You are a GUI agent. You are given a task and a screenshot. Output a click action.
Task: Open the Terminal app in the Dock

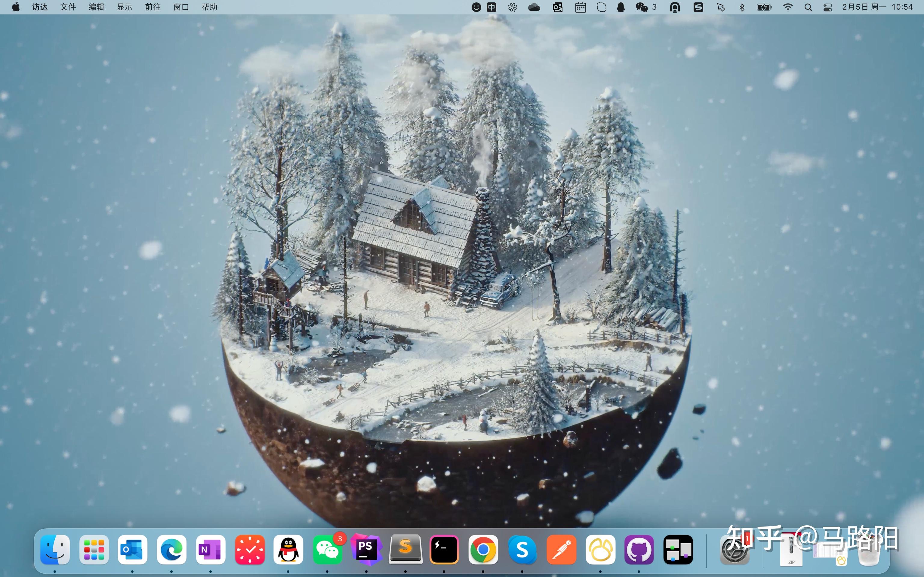[445, 550]
